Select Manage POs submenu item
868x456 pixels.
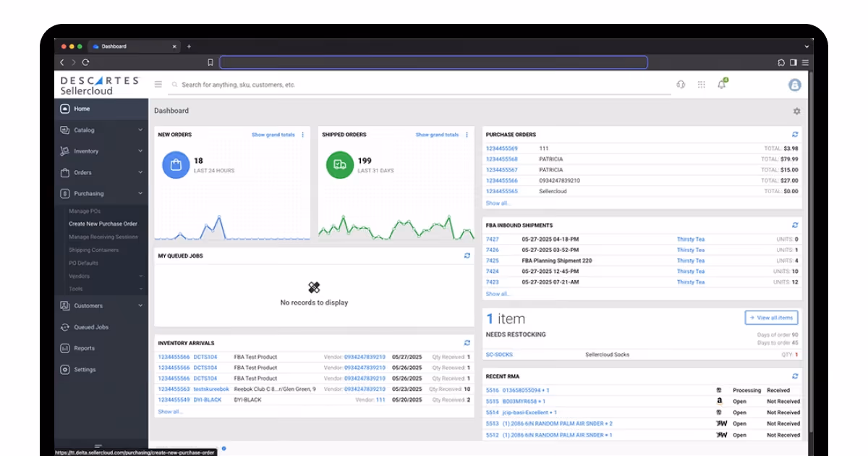[85, 211]
